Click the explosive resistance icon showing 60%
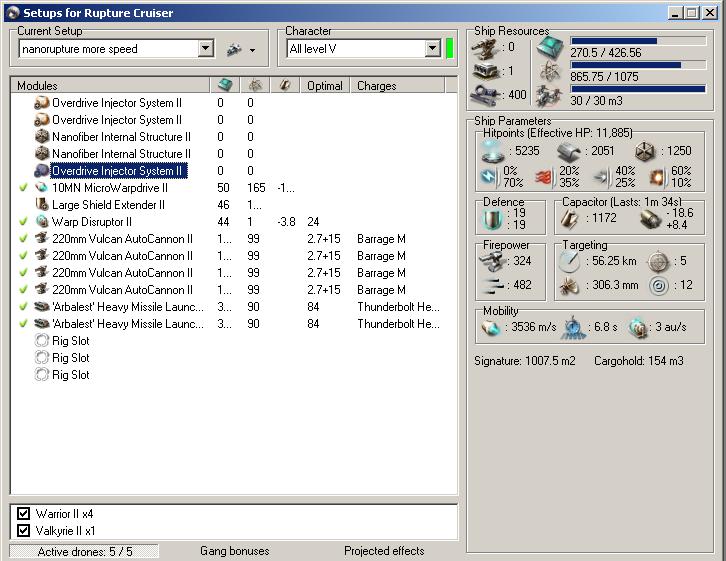Image resolution: width=726 pixels, height=561 pixels. tap(657, 177)
